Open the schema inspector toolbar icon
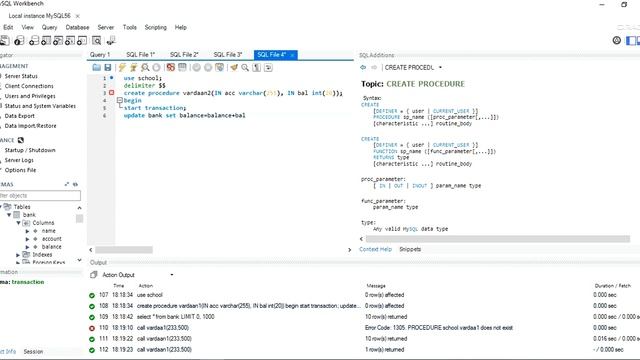The image size is (640, 360). click(19, 40)
